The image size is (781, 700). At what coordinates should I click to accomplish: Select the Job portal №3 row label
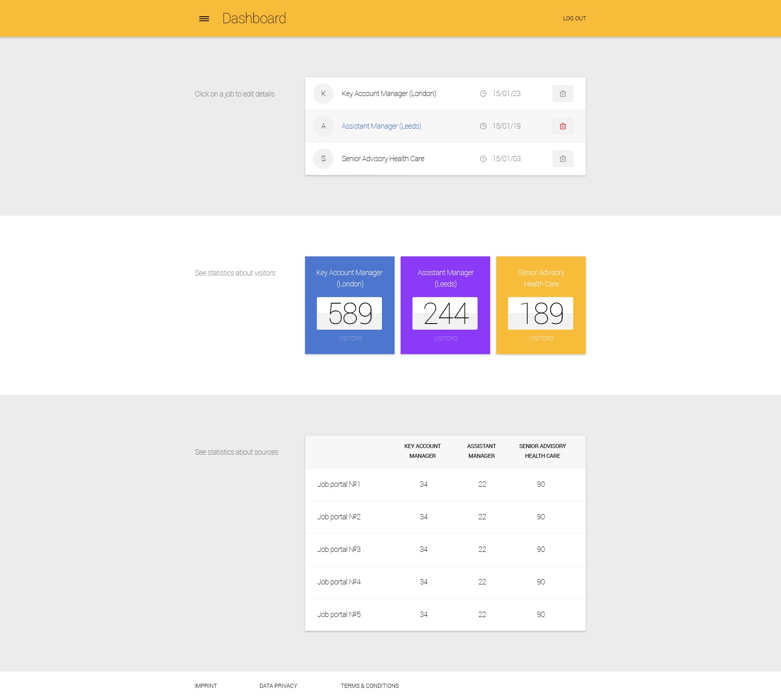coord(339,549)
